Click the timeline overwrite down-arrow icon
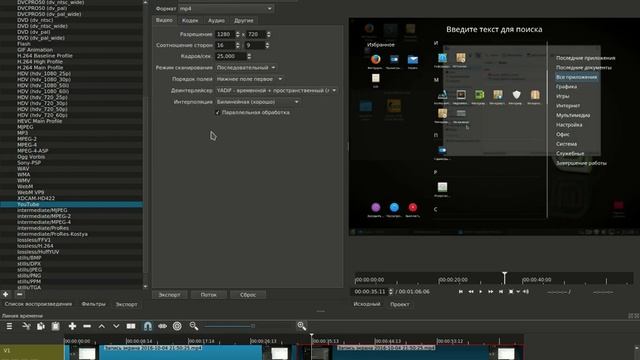Image resolution: width=640 pixels, height=360 pixels. (x=116, y=326)
